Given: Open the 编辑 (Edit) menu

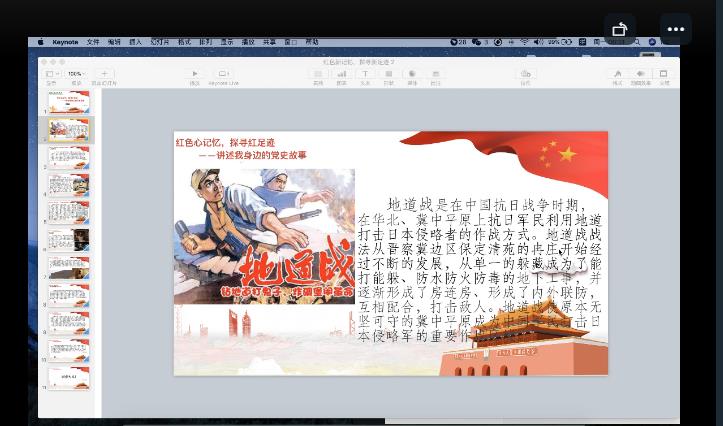Looking at the screenshot, I should pyautogui.click(x=114, y=42).
